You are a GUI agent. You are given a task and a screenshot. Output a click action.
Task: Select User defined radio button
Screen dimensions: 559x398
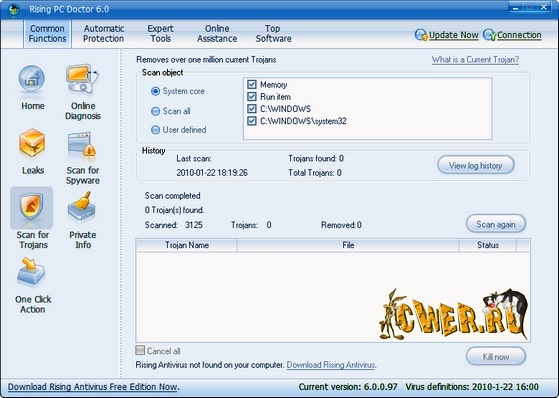pyautogui.click(x=155, y=130)
